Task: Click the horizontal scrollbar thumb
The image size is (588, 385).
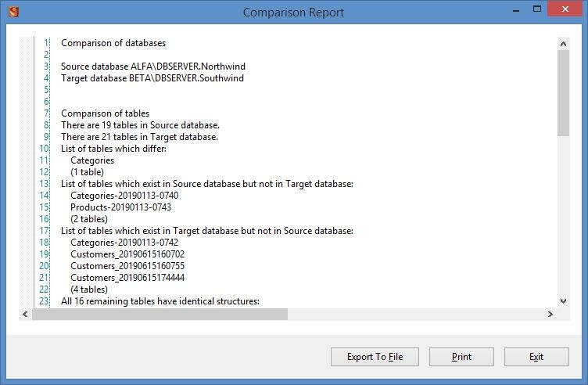Action: [160, 314]
